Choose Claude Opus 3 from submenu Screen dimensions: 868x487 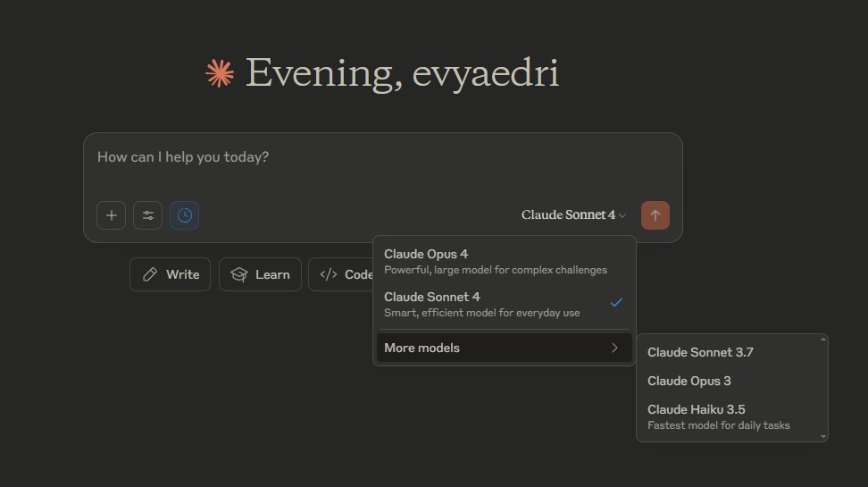pos(729,382)
